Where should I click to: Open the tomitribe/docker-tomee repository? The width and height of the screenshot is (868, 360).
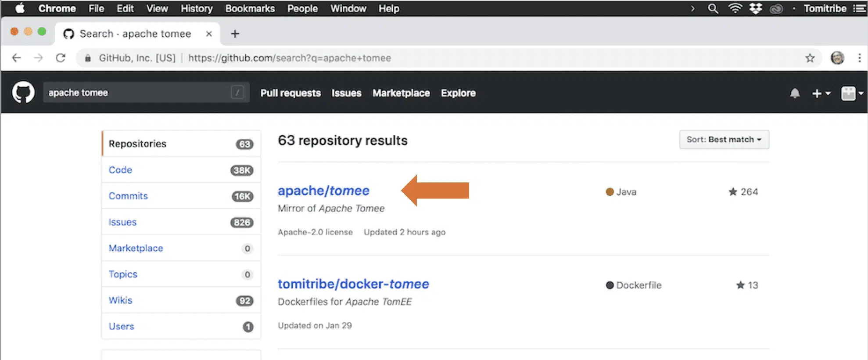353,284
